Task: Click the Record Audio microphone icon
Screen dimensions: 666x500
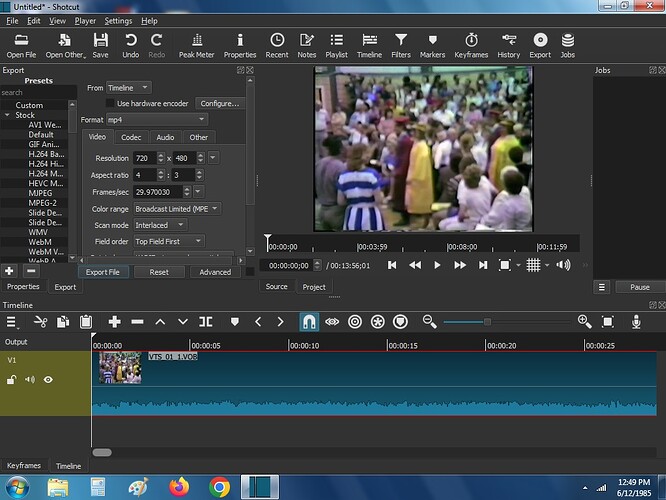Action: [636, 322]
